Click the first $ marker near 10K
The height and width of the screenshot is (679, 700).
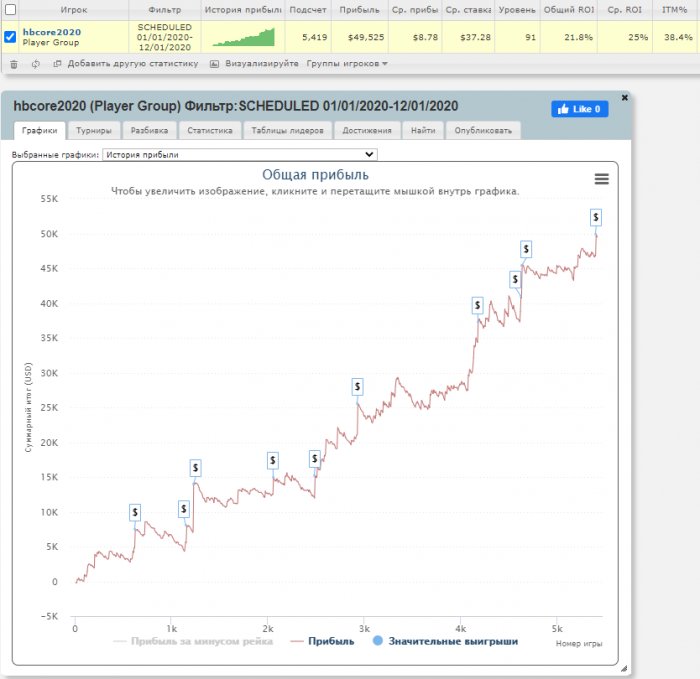click(135, 512)
